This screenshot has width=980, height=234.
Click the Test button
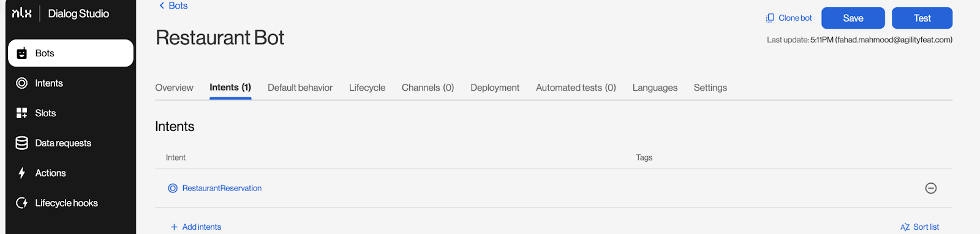[922, 18]
